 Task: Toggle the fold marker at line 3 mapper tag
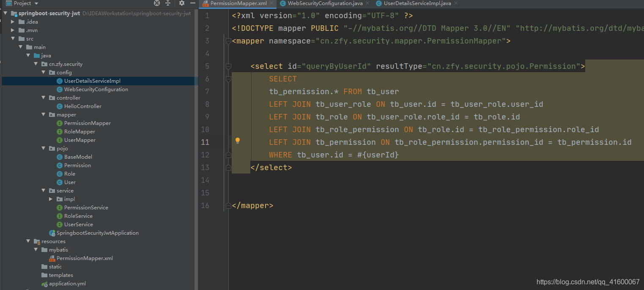228,41
